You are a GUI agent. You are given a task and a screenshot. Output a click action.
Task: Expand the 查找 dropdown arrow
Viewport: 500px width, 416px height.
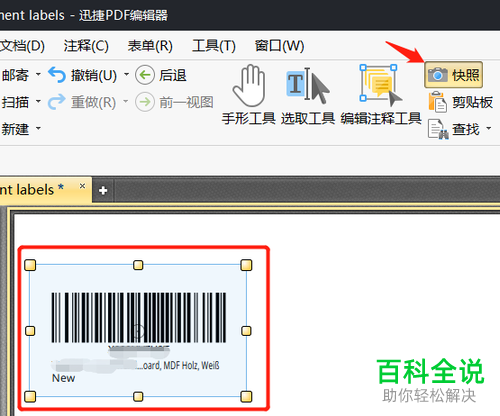click(x=489, y=128)
